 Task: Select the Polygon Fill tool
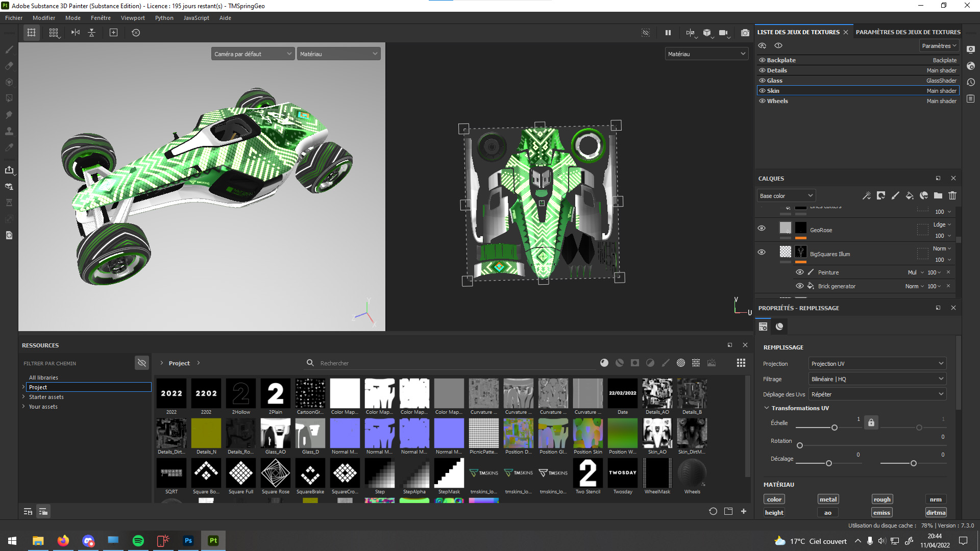pos(9,98)
